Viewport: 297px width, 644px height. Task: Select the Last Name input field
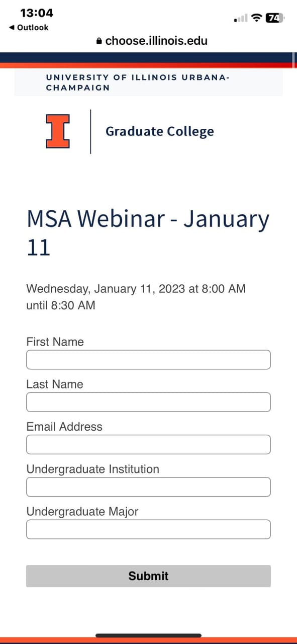(x=148, y=401)
